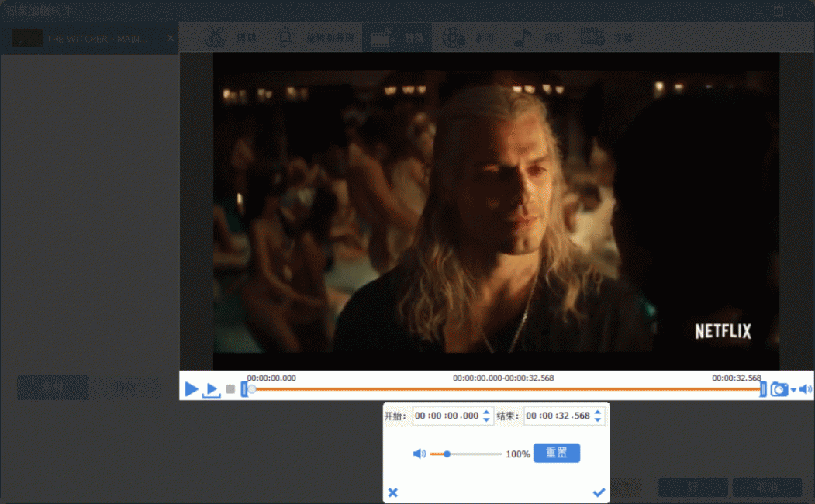The height and width of the screenshot is (504, 815).
Task: Play the video preview
Action: click(x=192, y=389)
